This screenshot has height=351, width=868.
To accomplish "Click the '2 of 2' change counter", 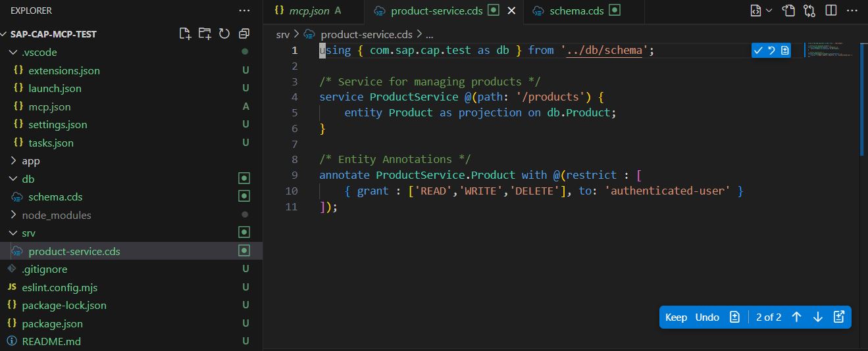I will tap(769, 317).
